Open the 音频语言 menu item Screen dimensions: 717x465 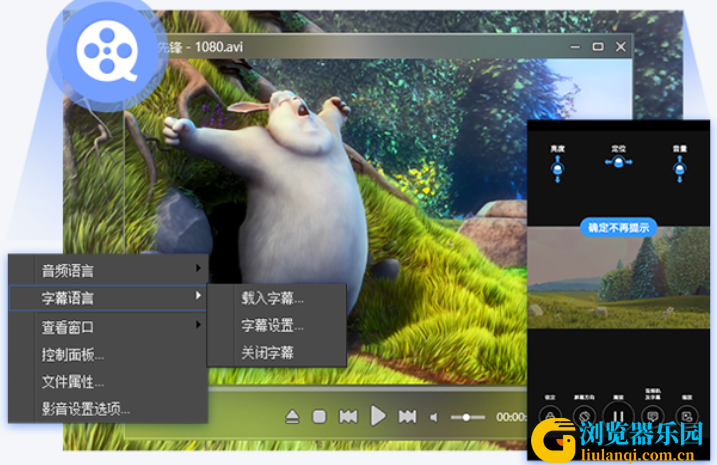point(108,270)
